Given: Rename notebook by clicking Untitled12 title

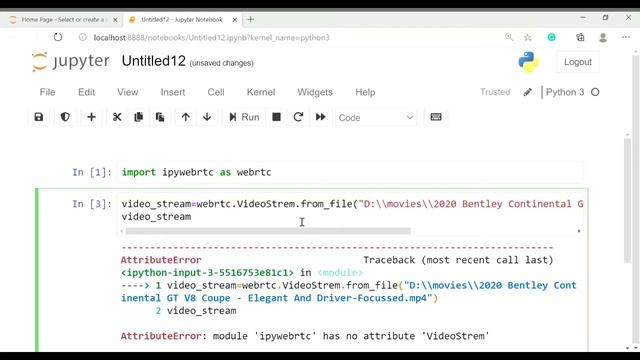Looking at the screenshot, I should coord(153,61).
